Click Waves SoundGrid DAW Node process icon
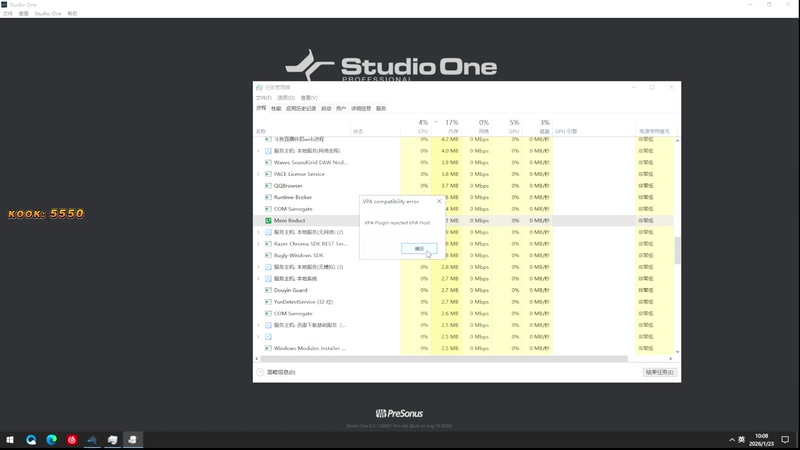The height and width of the screenshot is (450, 800). [x=268, y=162]
